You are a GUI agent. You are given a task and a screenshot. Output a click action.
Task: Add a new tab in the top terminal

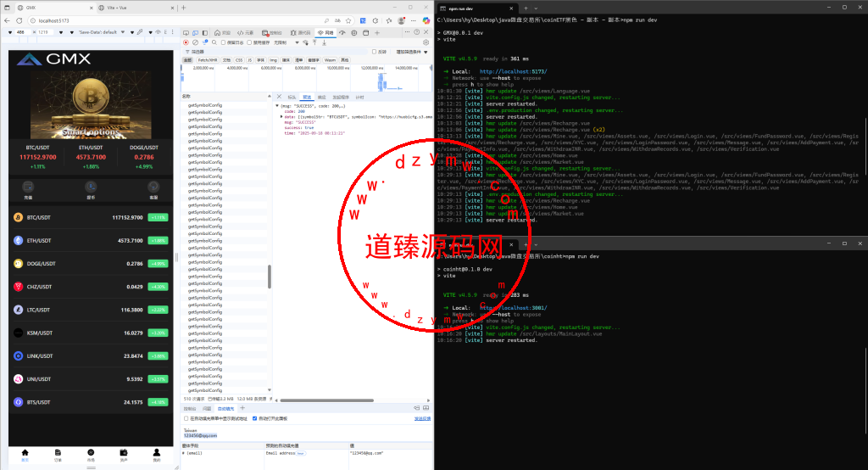526,8
